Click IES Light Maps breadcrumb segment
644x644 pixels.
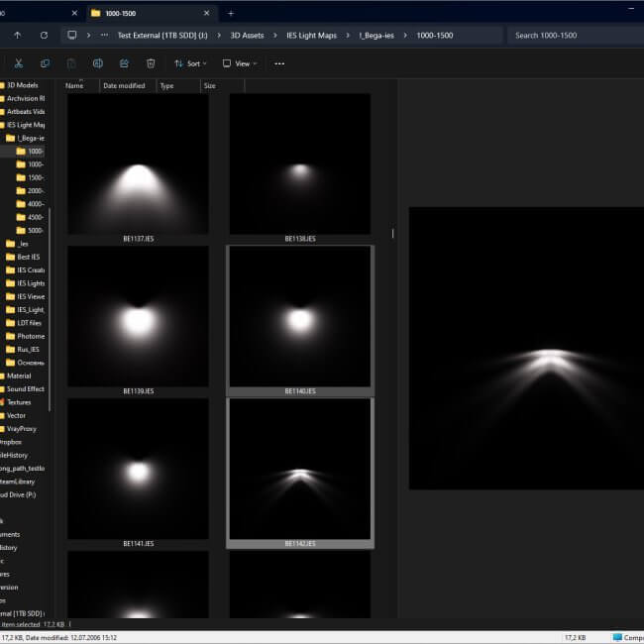click(313, 35)
